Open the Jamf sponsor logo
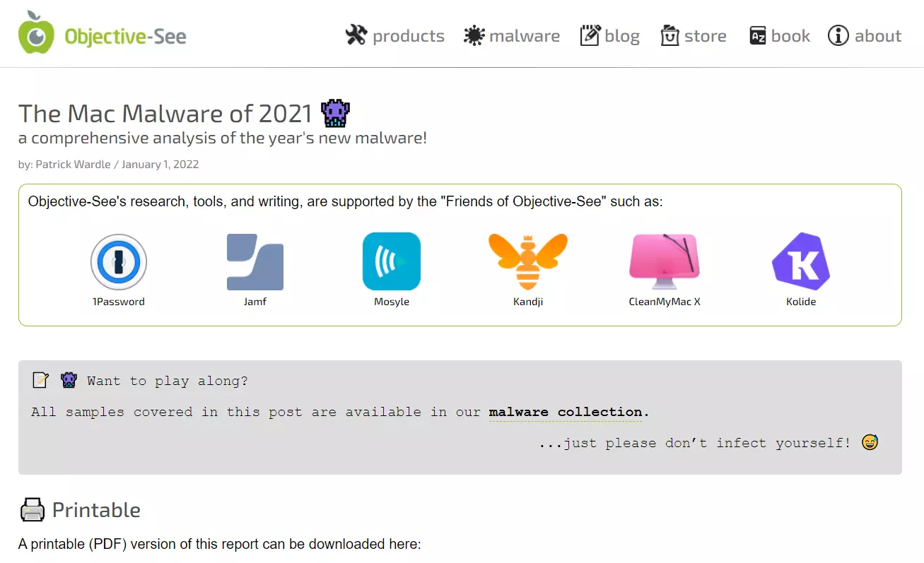Screen dimensions: 924x563 255,262
